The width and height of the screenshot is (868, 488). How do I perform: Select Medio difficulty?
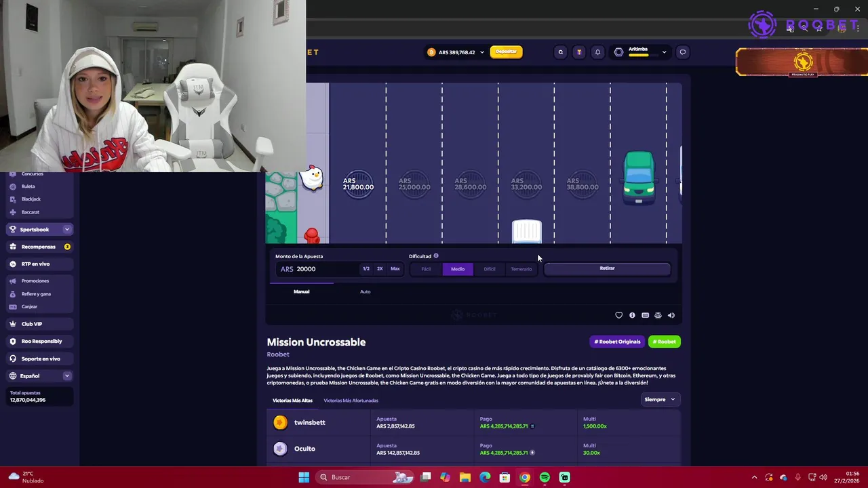[458, 269]
